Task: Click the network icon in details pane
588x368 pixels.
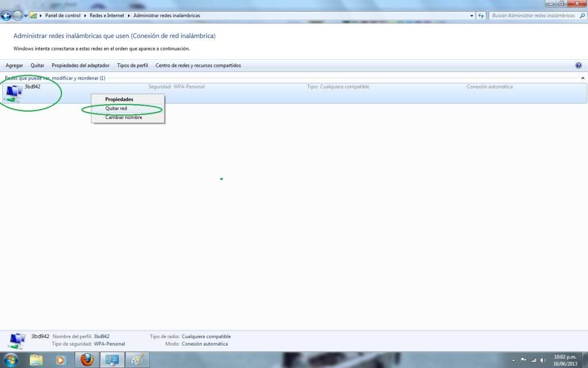Action: 17,341
